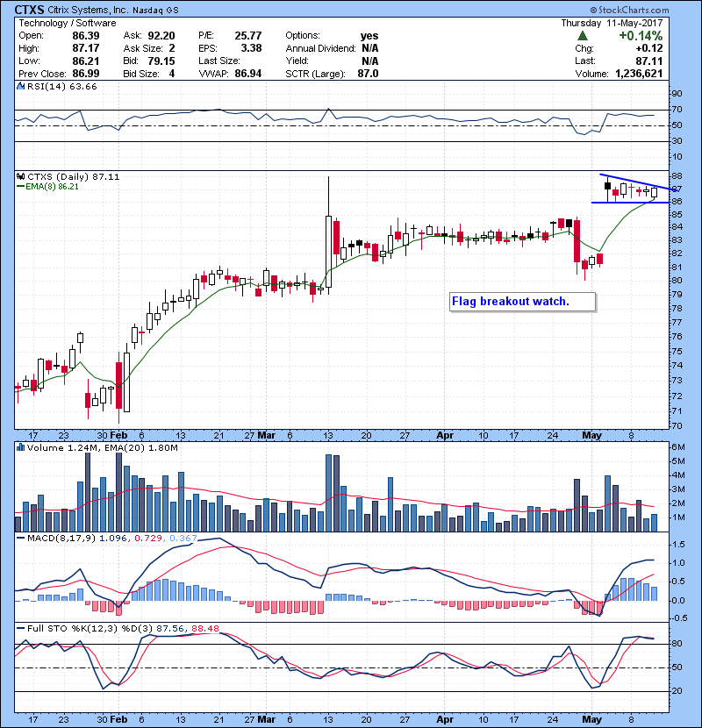Screen dimensions: 702x728
Task: Click the MACD line value 1.096
Action: (x=113, y=538)
